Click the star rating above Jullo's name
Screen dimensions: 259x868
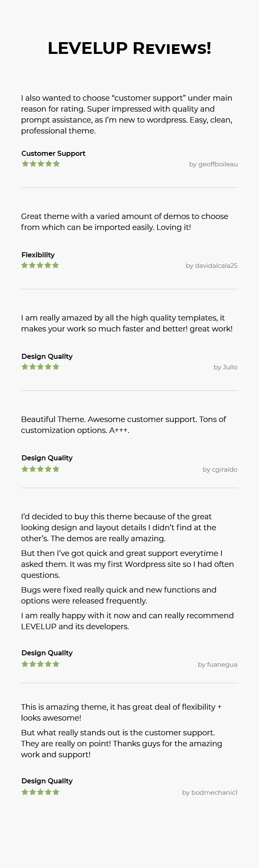pyautogui.click(x=40, y=367)
